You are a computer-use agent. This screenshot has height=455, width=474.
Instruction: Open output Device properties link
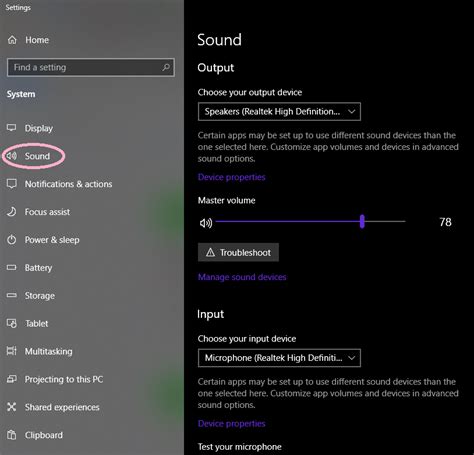(231, 177)
